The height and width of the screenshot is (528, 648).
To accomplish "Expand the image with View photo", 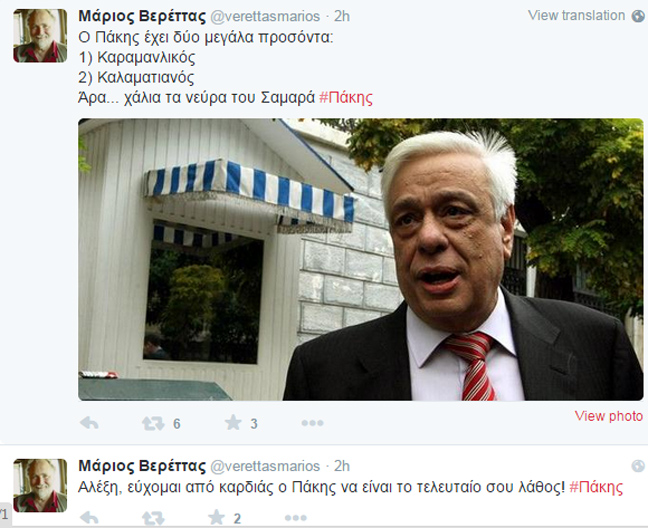I will [x=609, y=416].
